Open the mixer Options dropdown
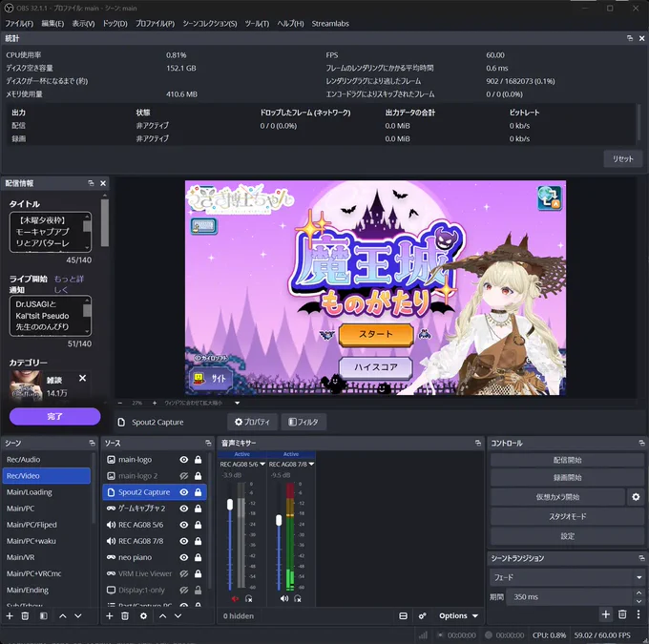 pos(459,616)
